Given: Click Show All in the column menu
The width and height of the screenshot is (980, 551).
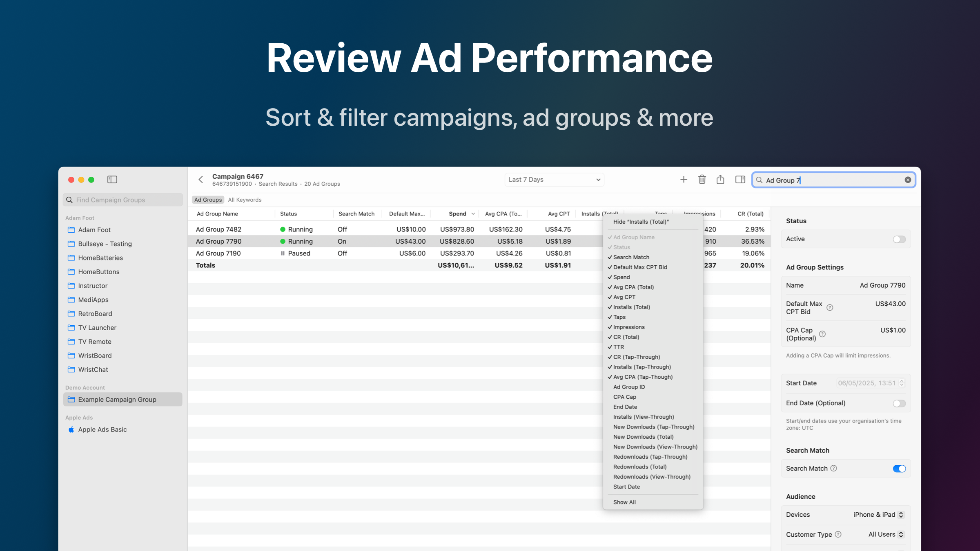Looking at the screenshot, I should (x=624, y=502).
